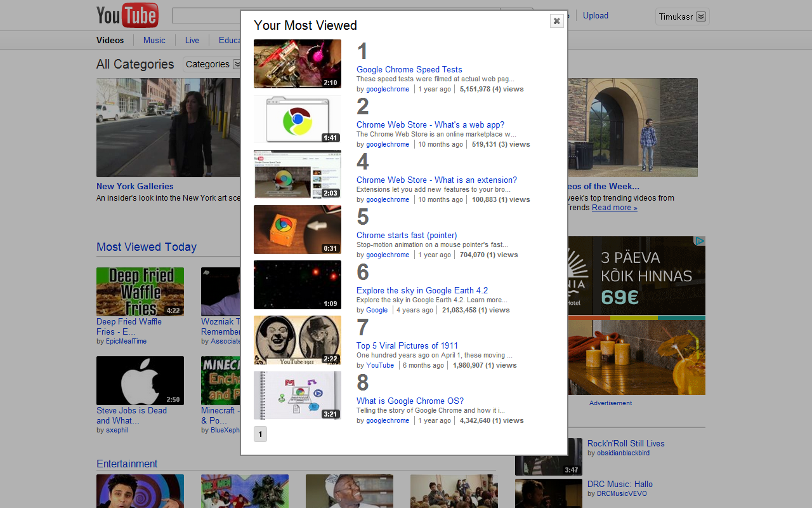Open the Entertainment section heading
The width and height of the screenshot is (812, 508).
pos(127,464)
